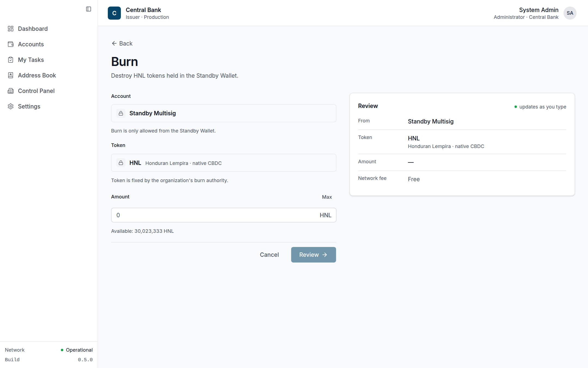Open Accounts from the sidebar
Viewport: 588px width, 368px height.
(x=49, y=44)
